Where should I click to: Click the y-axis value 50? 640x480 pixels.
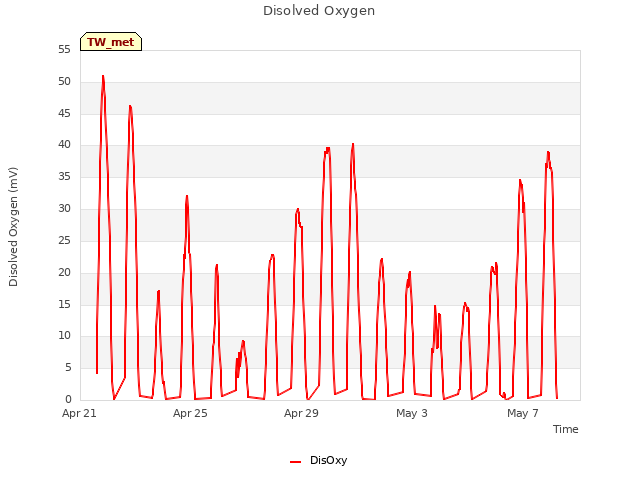click(64, 82)
